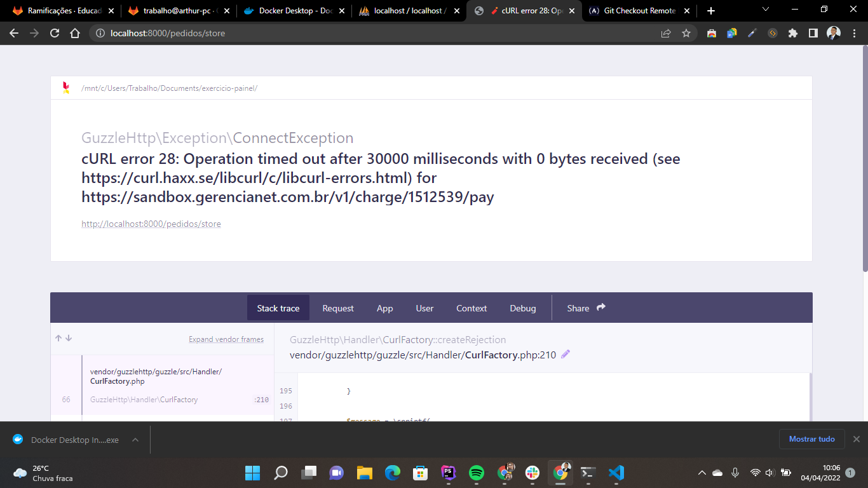Open Wi-Fi network settings in tray
Screen dimensions: 868x488
tap(755, 473)
